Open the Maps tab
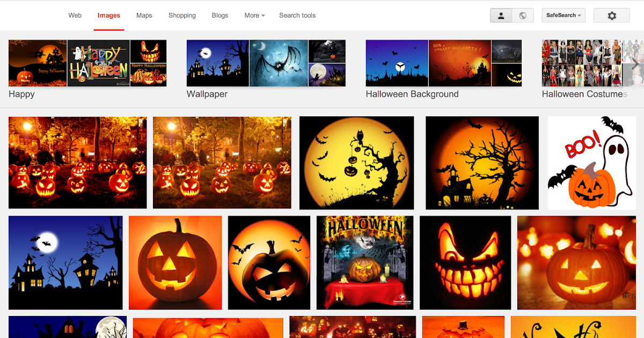 (x=144, y=15)
